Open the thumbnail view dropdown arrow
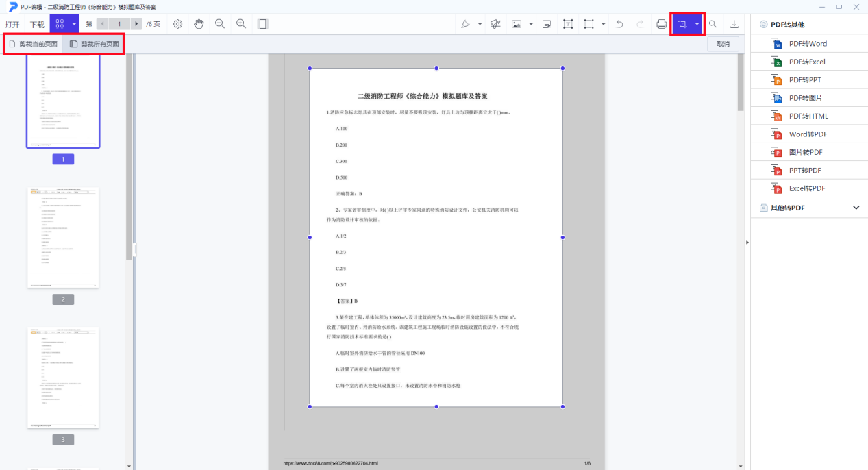The width and height of the screenshot is (868, 470). point(74,24)
